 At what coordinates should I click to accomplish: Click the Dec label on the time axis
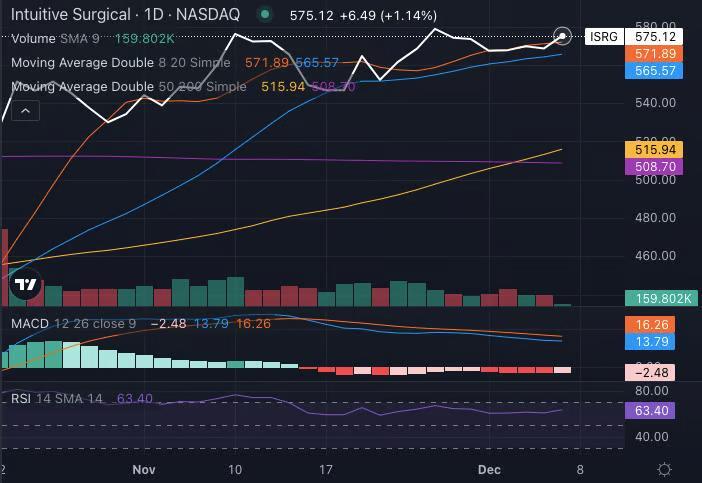[x=489, y=468]
